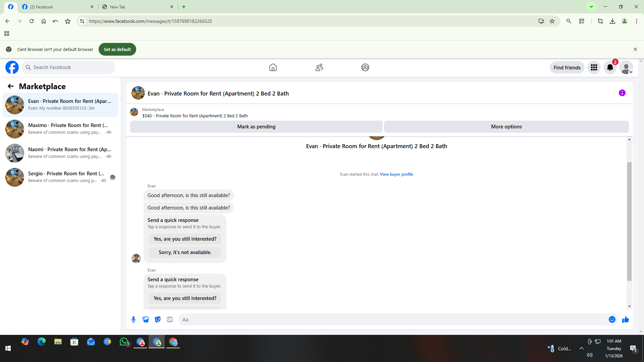This screenshot has width=644, height=362.
Task: Expand browser tab search dropdown
Action: coord(591,7)
